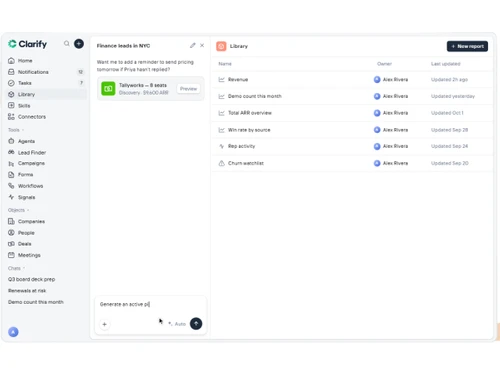Select Library in sidebar

click(47, 94)
